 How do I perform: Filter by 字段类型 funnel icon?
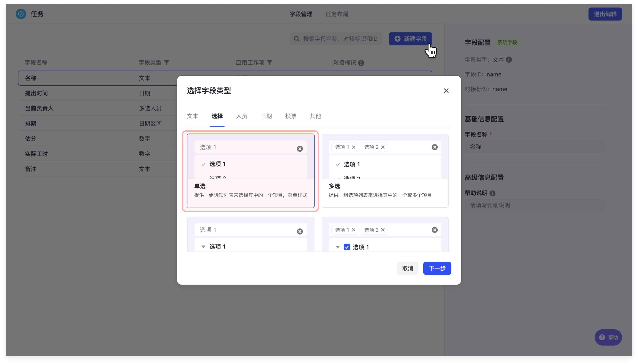pos(167,62)
